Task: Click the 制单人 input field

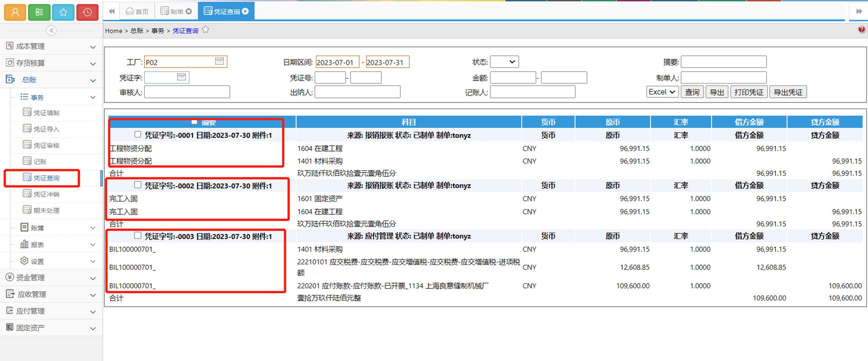Action: click(x=723, y=78)
